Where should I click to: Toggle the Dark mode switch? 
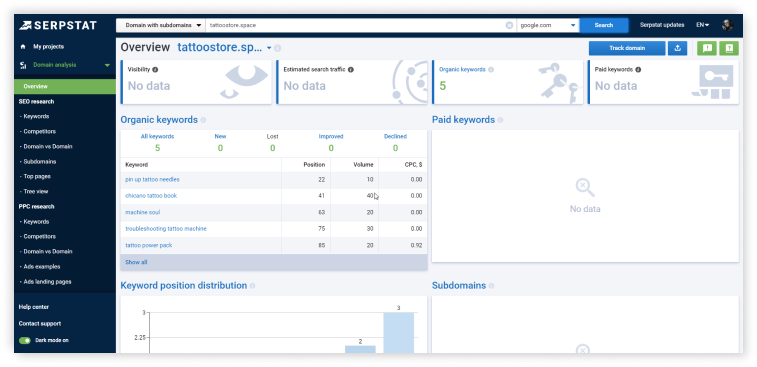25,340
